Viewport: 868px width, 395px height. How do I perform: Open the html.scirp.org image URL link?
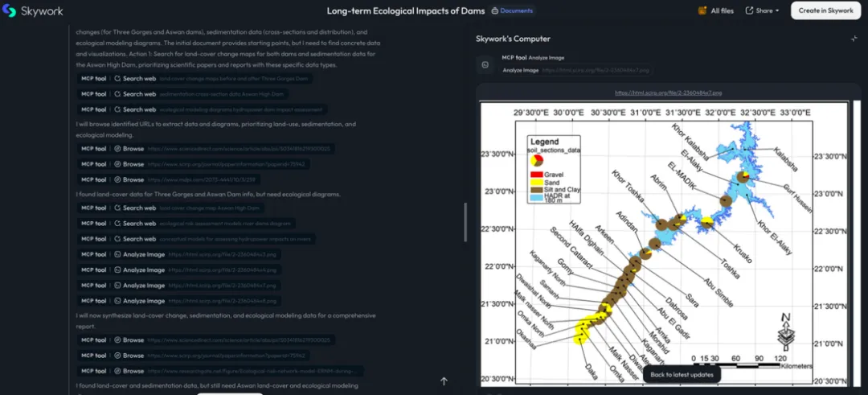pos(668,93)
